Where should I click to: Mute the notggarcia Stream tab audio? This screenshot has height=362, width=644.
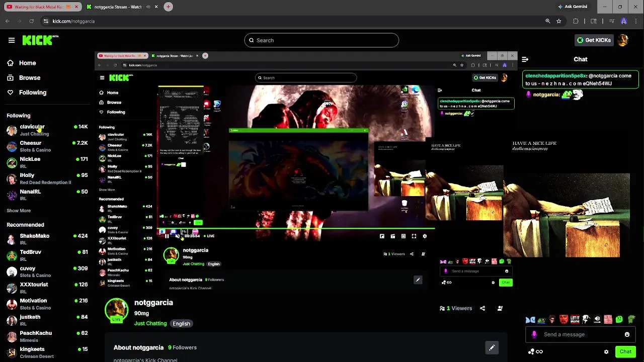[148, 7]
